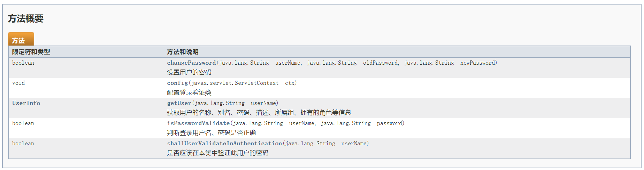Click the boolean type in changePassword row
644x170 pixels.
point(23,63)
